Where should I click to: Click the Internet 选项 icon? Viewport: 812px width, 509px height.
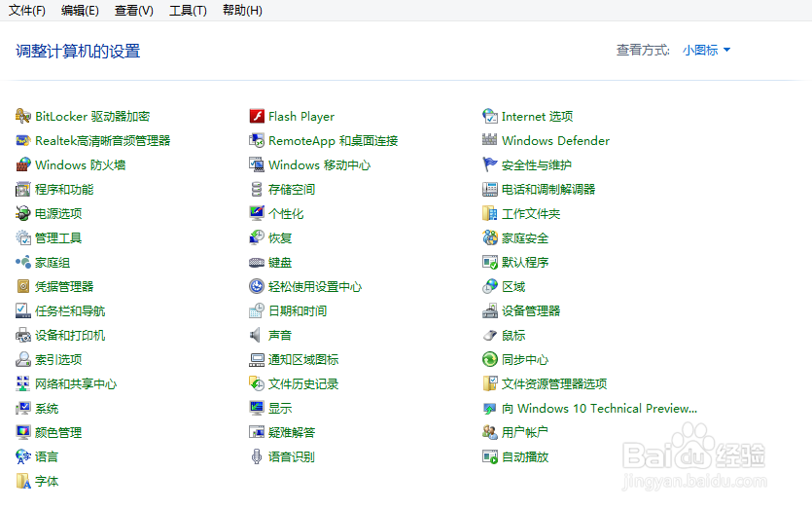click(x=490, y=116)
